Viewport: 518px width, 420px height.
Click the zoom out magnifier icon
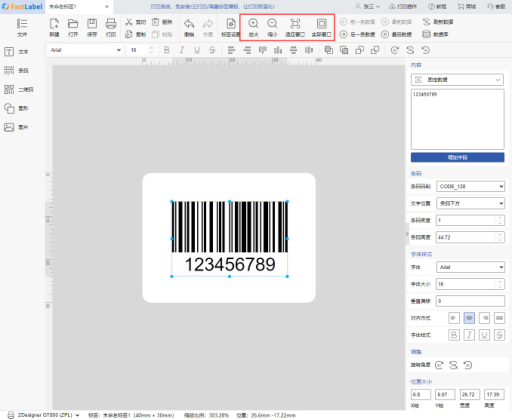[272, 24]
